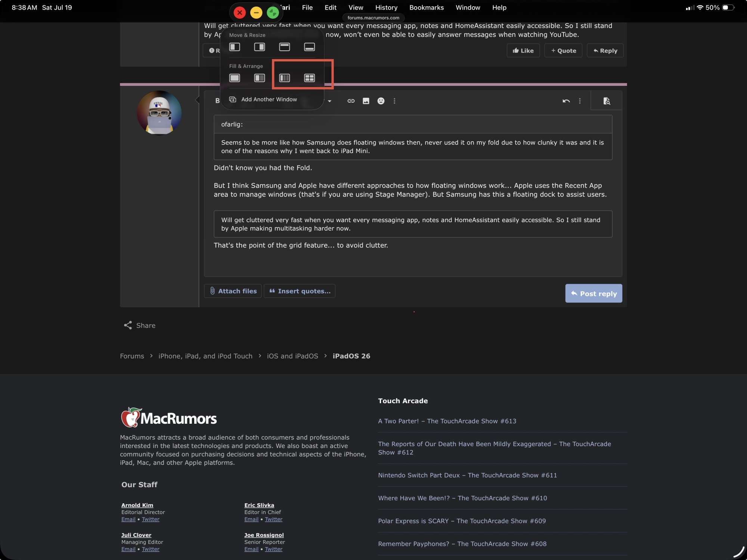Click the forums.macrumors.com address field
Screen dimensions: 747x560
tap(373, 18)
